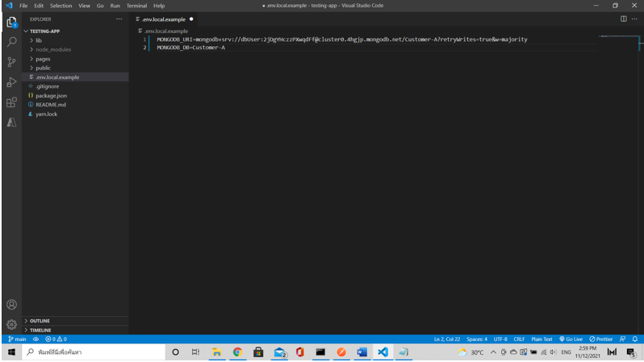
Task: Open File Explorer from the taskbar
Action: 216,352
